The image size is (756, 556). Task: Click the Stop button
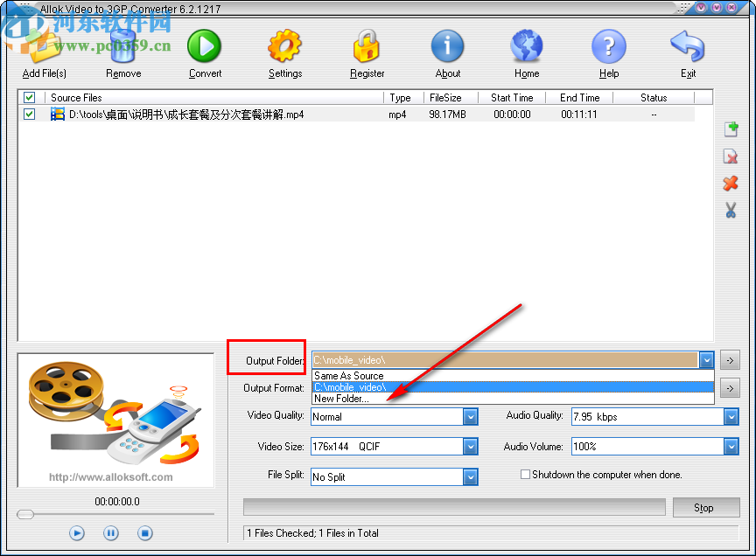[x=706, y=507]
